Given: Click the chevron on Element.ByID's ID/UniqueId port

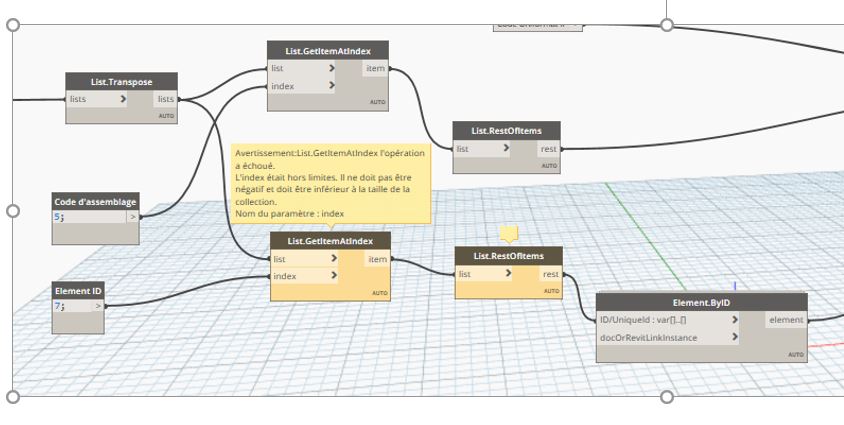Looking at the screenshot, I should pyautogui.click(x=735, y=320).
